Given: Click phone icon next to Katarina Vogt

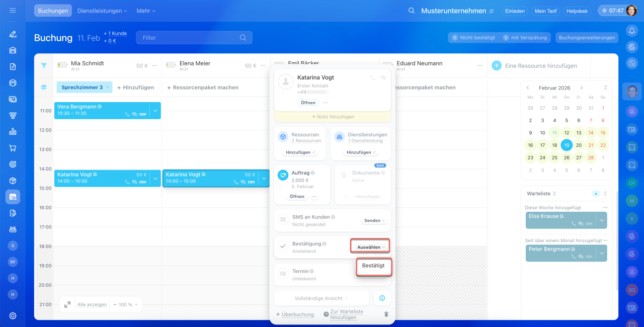Looking at the screenshot, I should tap(373, 77).
